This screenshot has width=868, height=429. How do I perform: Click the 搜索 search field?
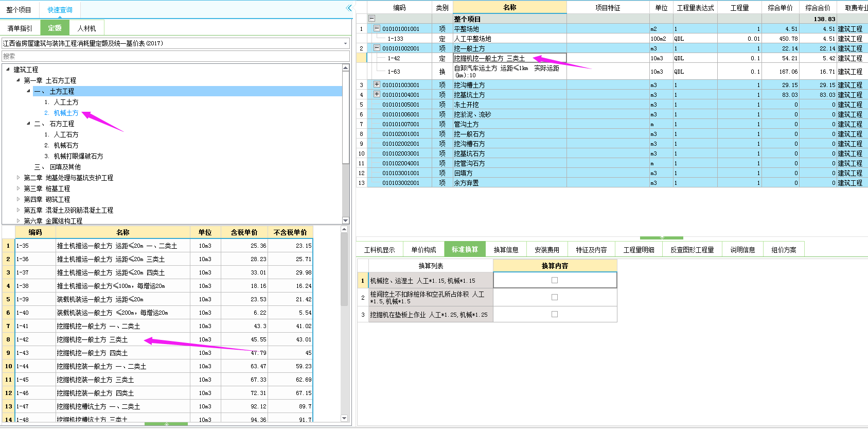pyautogui.click(x=175, y=56)
